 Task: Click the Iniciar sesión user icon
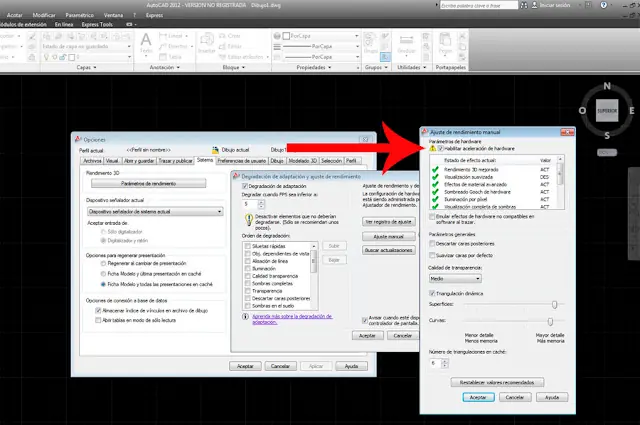[x=534, y=5]
